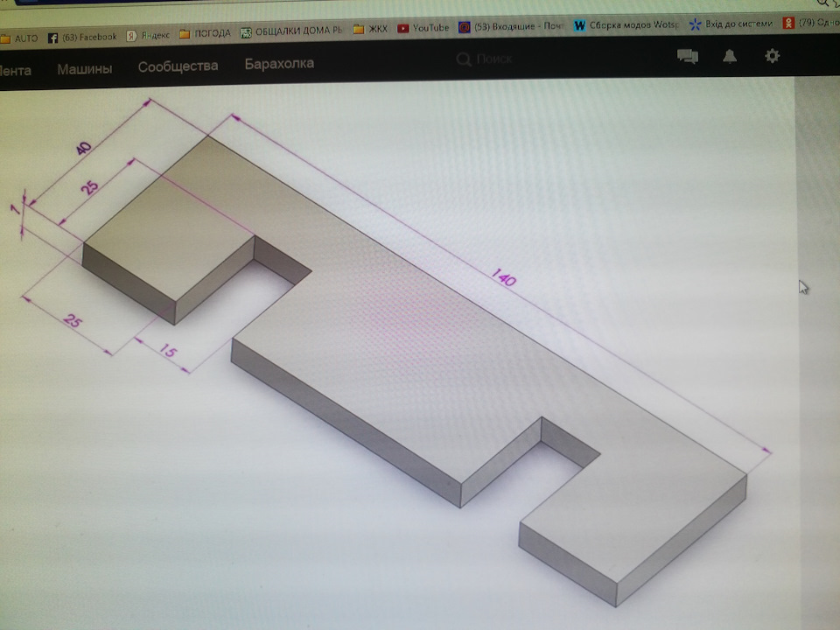Open the Яндекс bookmark

pos(147,36)
